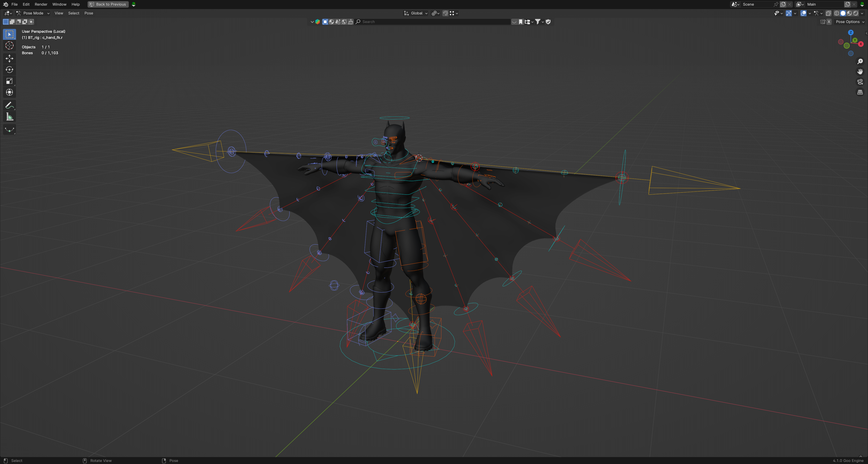
Task: Open viewport shading options dropdown arrow
Action: 862,13
